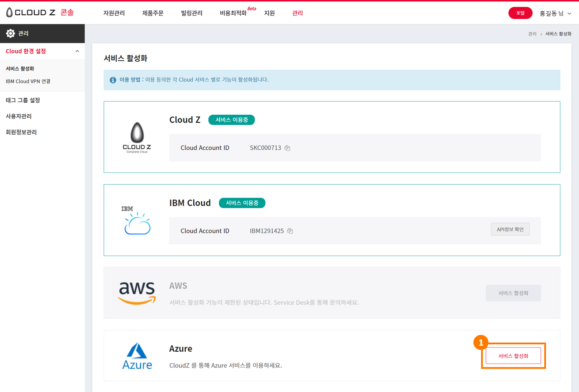Open 태그 그룹 설정 in the sidebar

[x=23, y=100]
